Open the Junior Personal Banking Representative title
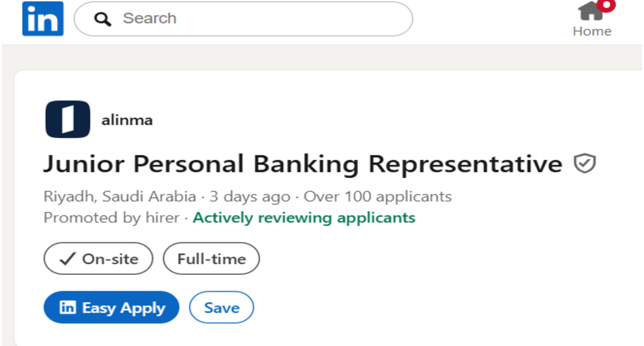This screenshot has height=346, width=644. (302, 163)
